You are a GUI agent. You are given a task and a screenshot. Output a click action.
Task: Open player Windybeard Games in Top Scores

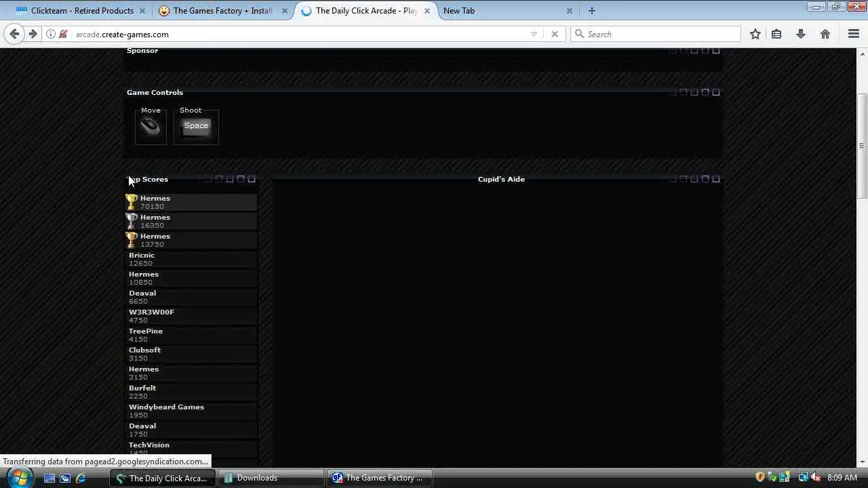coord(166,407)
